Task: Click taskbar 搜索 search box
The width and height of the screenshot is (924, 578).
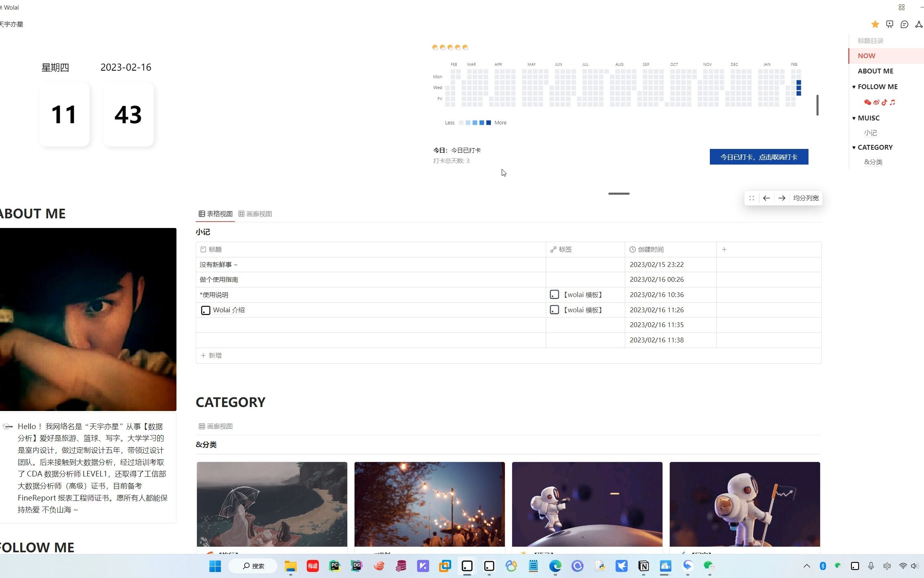Action: click(x=253, y=566)
